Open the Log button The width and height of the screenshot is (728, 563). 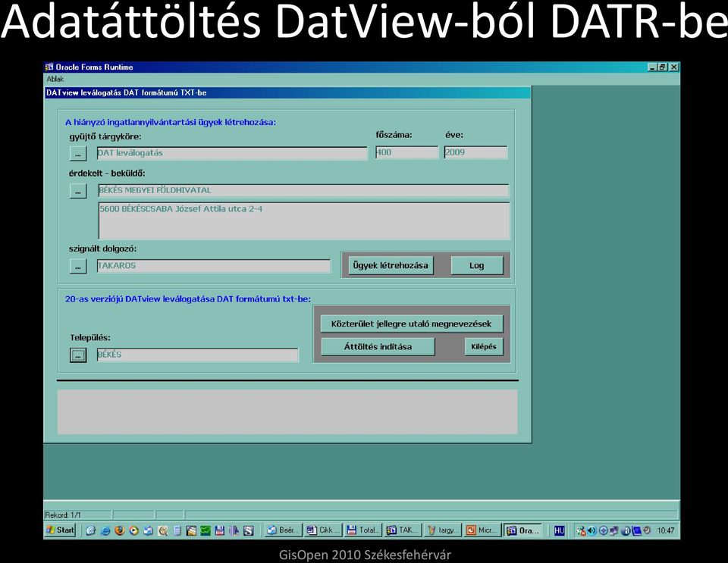(x=477, y=266)
